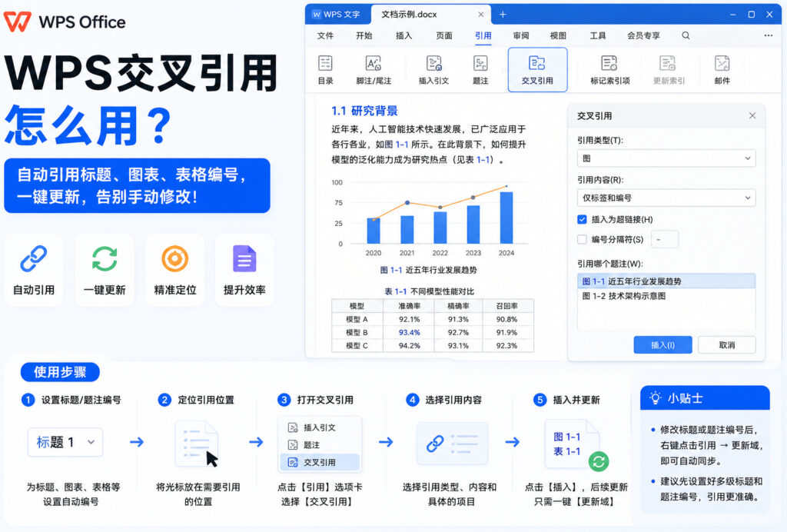Viewport: 787px width, 532px height.
Task: Click the green refresh badge in step 5
Action: click(598, 461)
